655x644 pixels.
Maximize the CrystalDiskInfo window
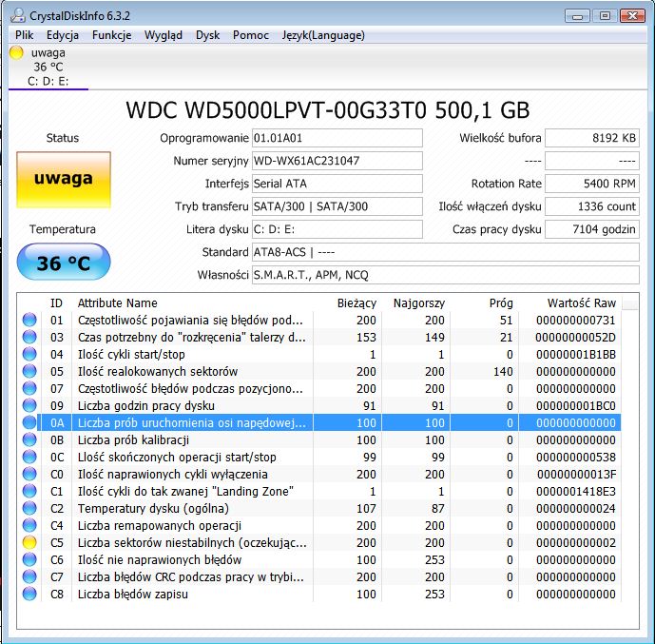pyautogui.click(x=605, y=16)
